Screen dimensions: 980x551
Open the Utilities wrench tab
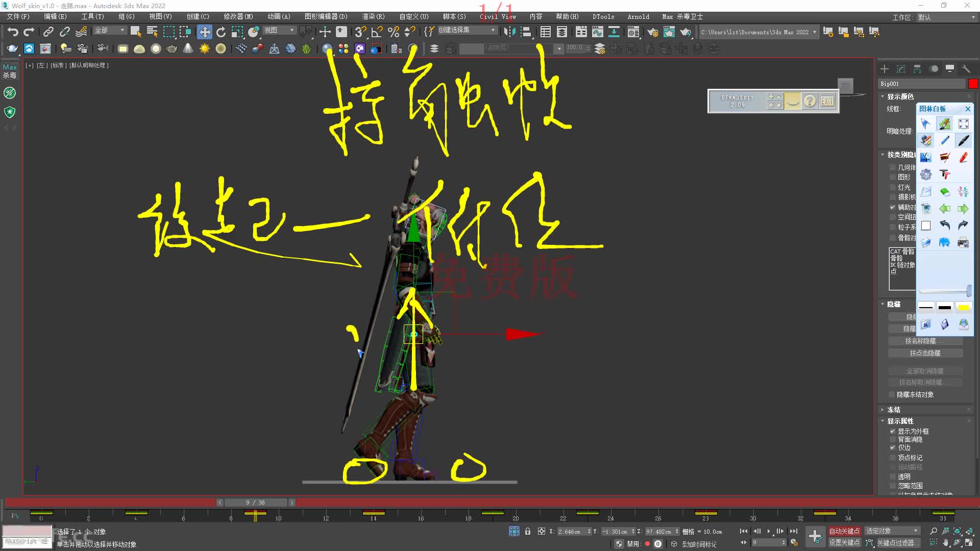click(x=966, y=69)
